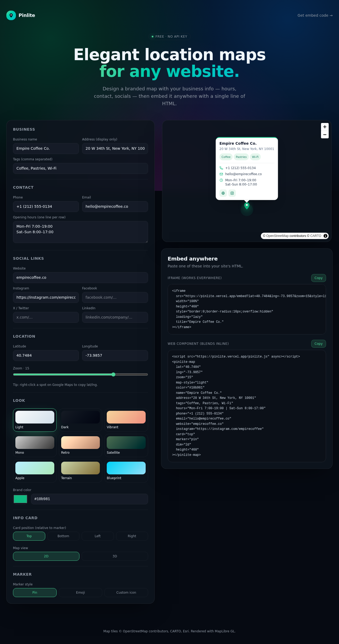Copy the web component embed code
Screen dimensions: 339x644
(318, 344)
